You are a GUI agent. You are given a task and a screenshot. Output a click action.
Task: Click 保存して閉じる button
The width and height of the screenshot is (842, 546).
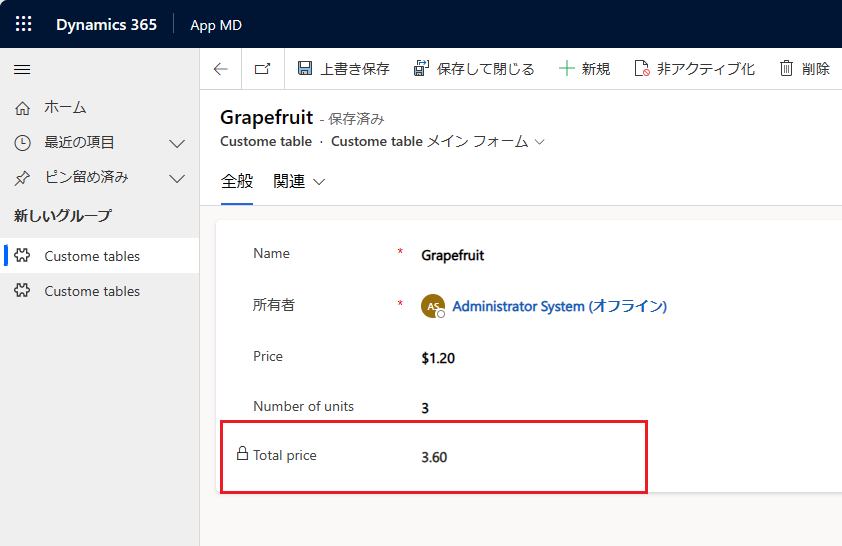[474, 69]
